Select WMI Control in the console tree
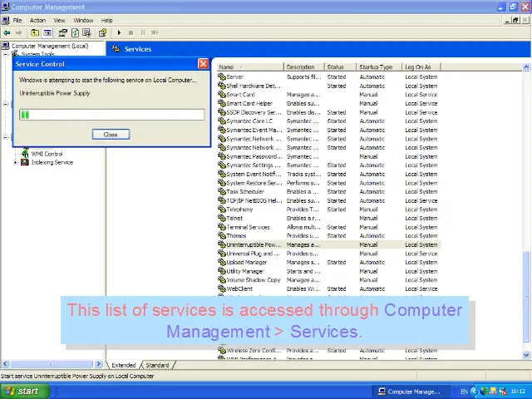 (47, 154)
